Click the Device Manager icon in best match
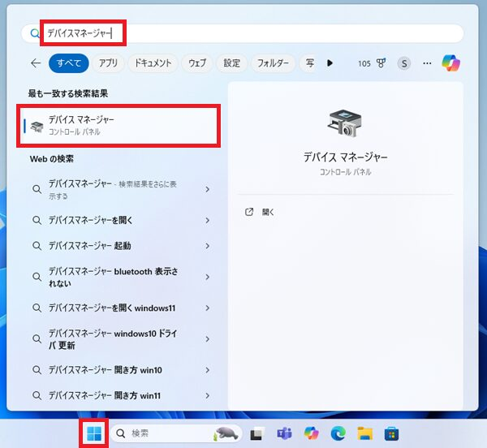 pyautogui.click(x=37, y=127)
